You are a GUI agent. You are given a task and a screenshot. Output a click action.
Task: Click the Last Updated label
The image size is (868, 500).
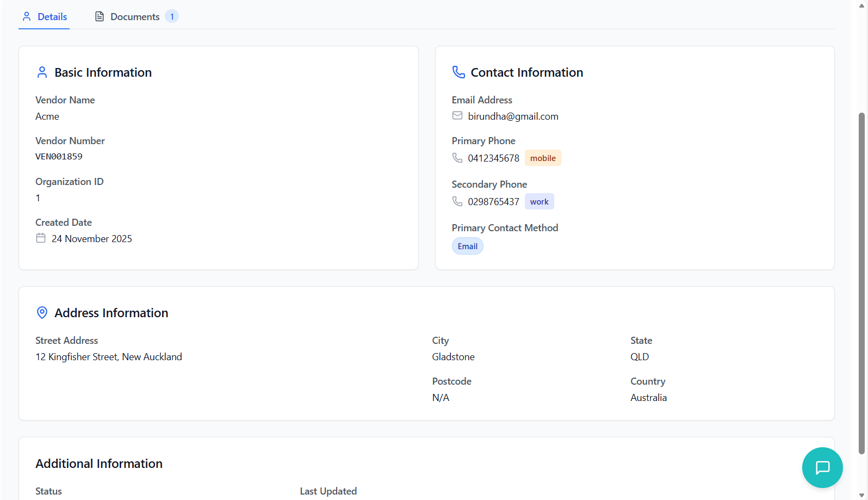(x=328, y=491)
